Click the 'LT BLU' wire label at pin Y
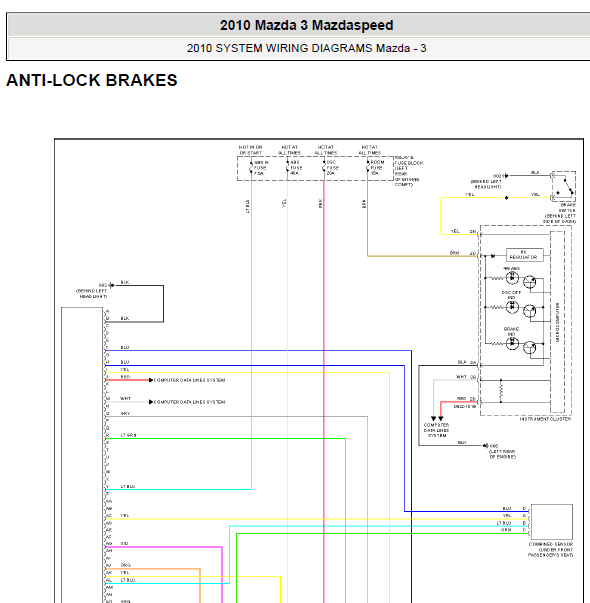The image size is (590, 603). [128, 486]
